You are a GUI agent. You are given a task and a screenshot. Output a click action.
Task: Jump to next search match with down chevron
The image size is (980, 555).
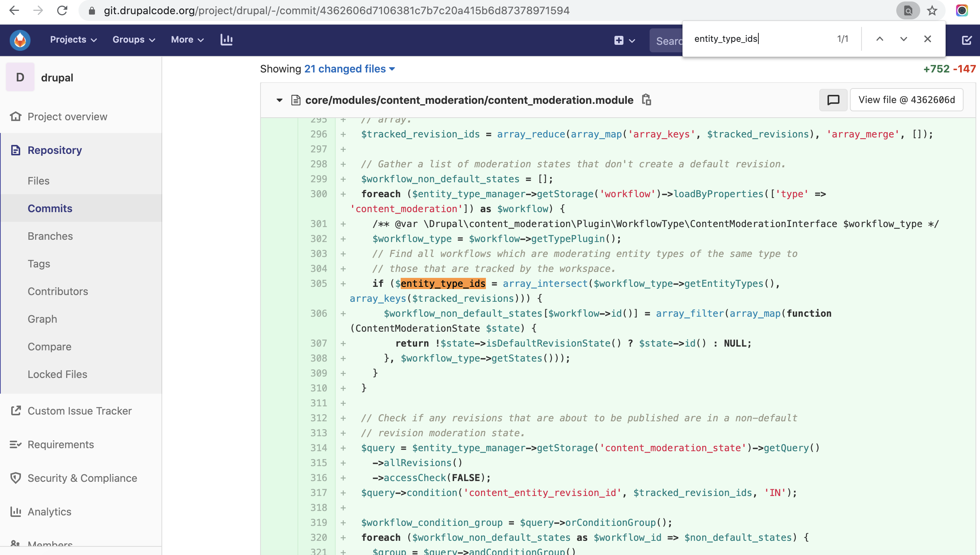[903, 38]
